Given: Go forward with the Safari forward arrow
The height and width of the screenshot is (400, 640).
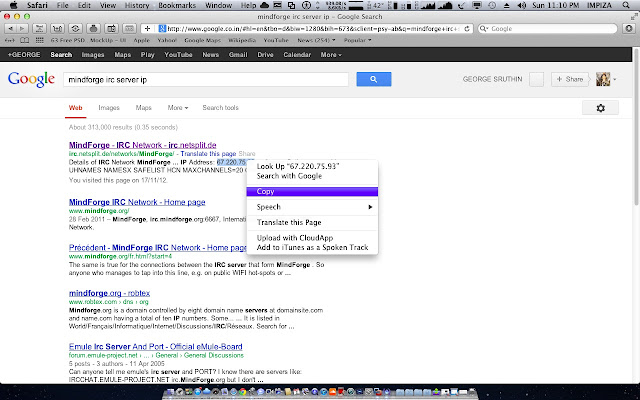Looking at the screenshot, I should point(22,29).
